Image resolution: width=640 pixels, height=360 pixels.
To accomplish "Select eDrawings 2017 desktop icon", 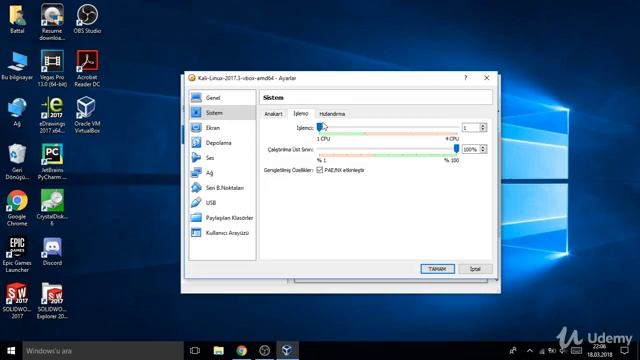I will [x=52, y=115].
